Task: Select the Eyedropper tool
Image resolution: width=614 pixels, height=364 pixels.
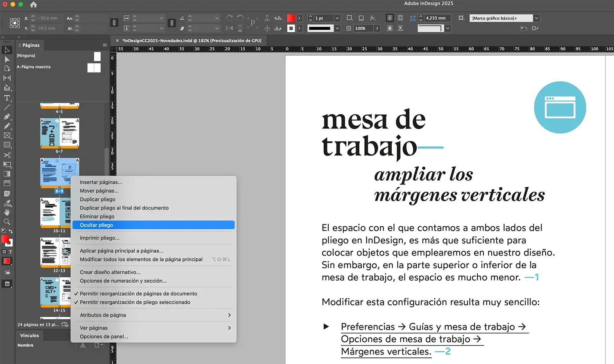Action: coord(7,203)
